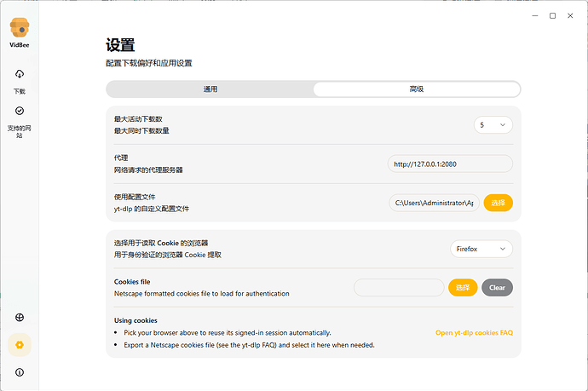Maximize the VidBee window
588x391 pixels.
(553, 15)
